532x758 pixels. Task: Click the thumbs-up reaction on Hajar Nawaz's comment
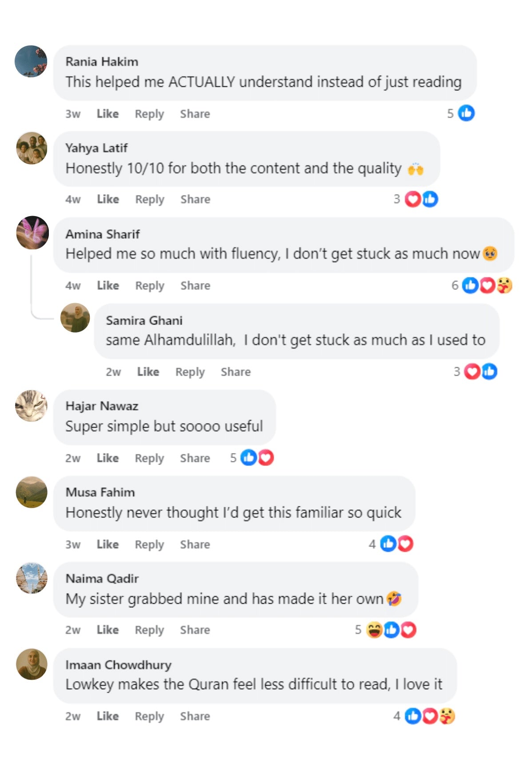pos(248,457)
